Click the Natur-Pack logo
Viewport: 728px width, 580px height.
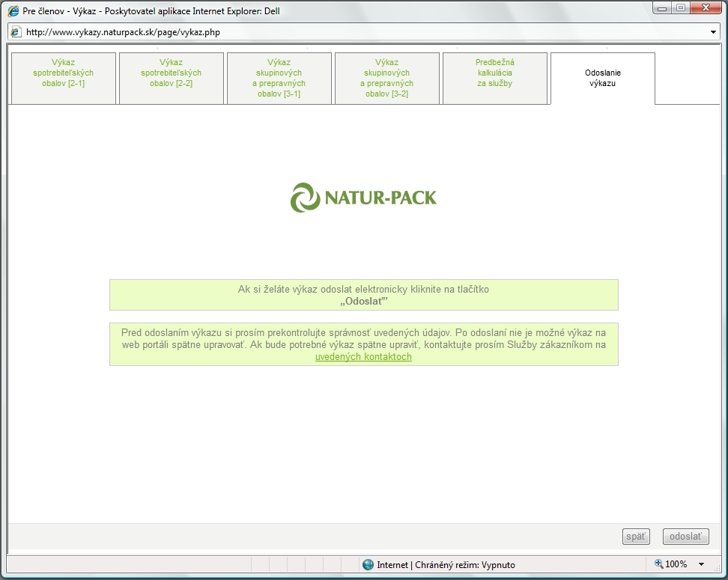click(363, 198)
